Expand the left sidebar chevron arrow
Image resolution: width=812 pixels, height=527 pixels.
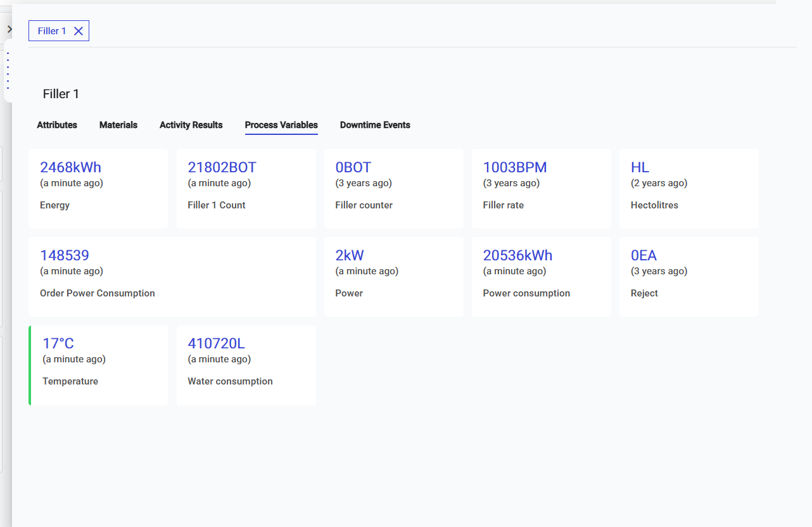pos(9,29)
